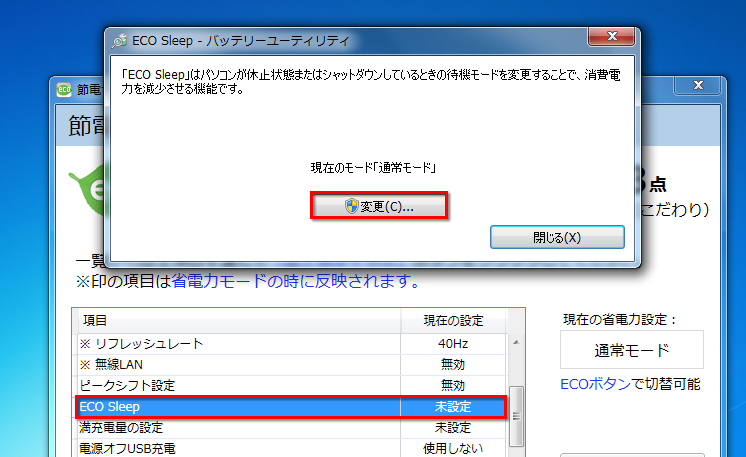Click the ECO Sleep dialog title icon
Screen dimensions: 746x457
coord(119,41)
